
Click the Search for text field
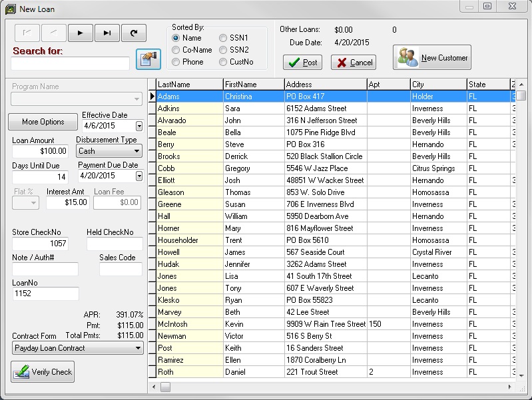click(70, 63)
